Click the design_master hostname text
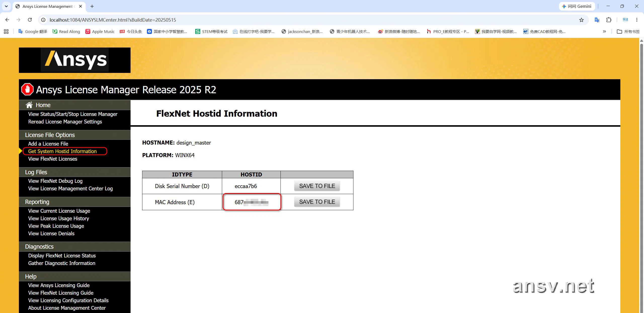The width and height of the screenshot is (644, 313). [194, 143]
